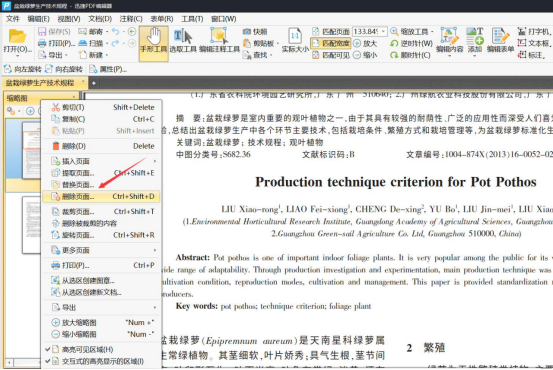Image resolution: width=553 pixels, height=370 pixels.
Task: Open the 文件 menu
Action: point(13,19)
